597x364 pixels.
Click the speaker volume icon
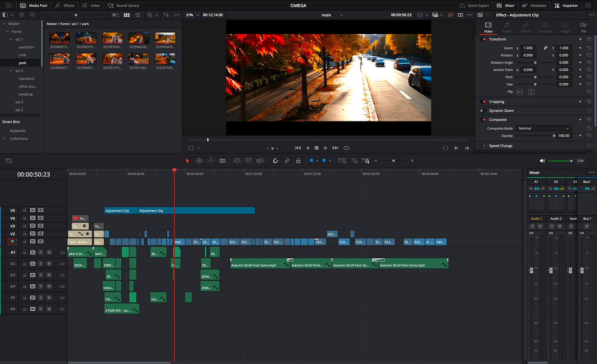coord(542,161)
